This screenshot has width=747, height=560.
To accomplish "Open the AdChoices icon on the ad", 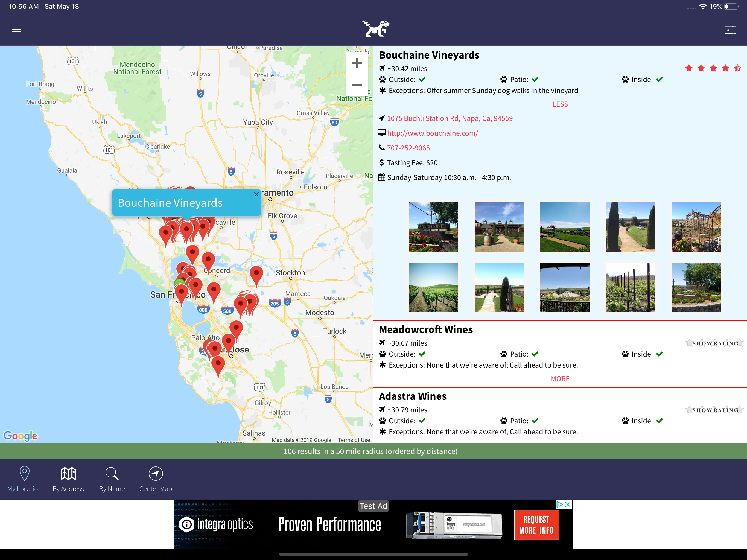I will click(560, 504).
